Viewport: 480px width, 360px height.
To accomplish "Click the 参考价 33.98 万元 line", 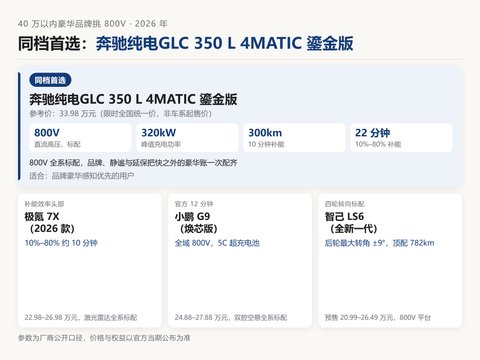I will 121,114.
